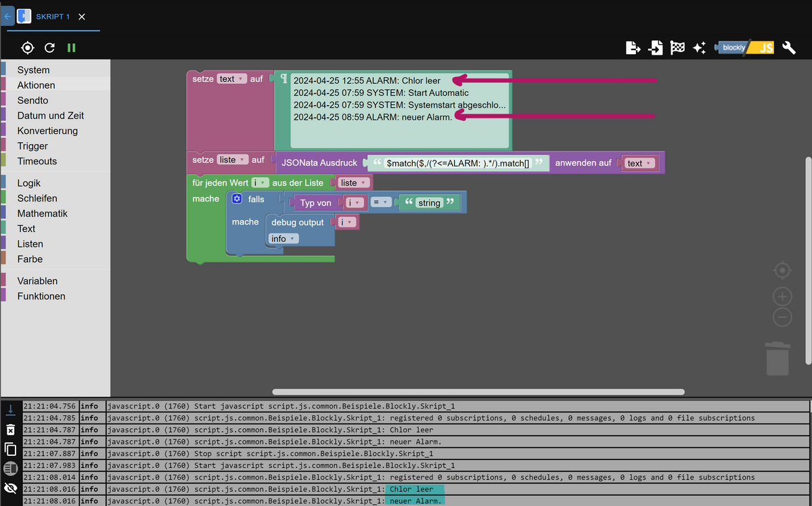
Task: Click the check blocks flag icon
Action: [677, 47]
